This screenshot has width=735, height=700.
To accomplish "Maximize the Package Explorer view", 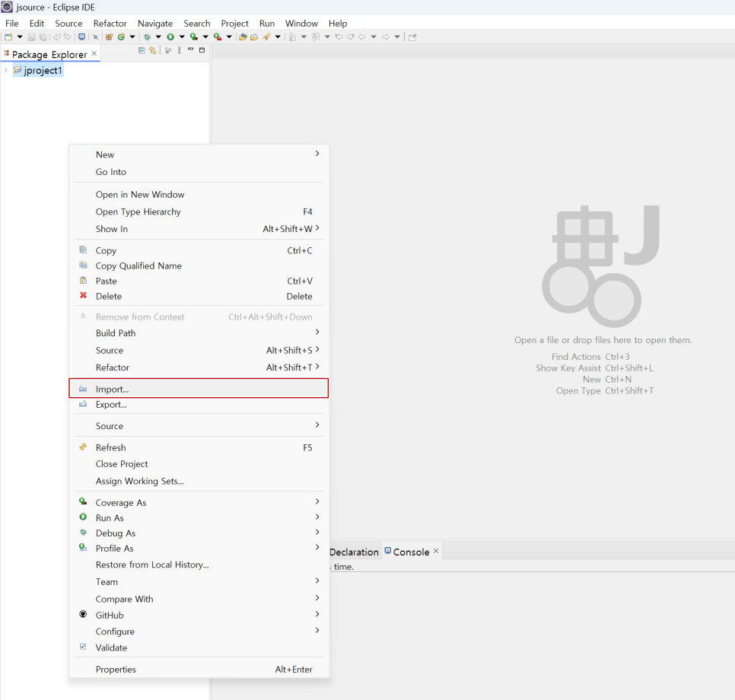I will [x=202, y=49].
